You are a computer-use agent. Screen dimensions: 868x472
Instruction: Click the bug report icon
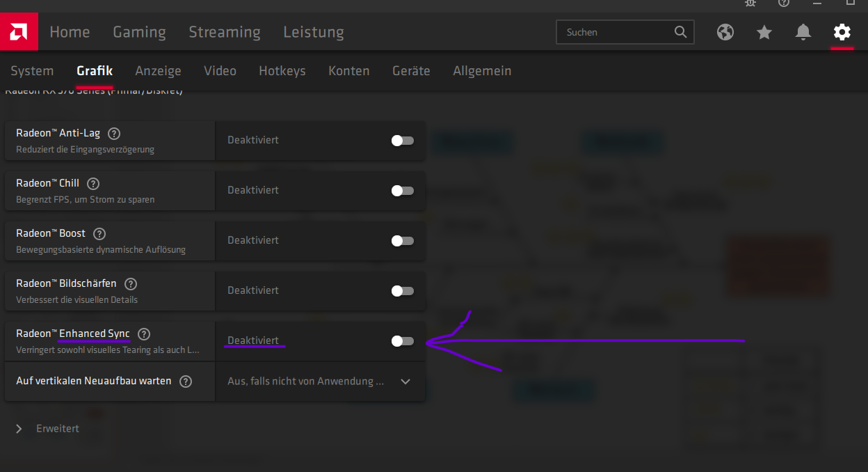point(750,3)
